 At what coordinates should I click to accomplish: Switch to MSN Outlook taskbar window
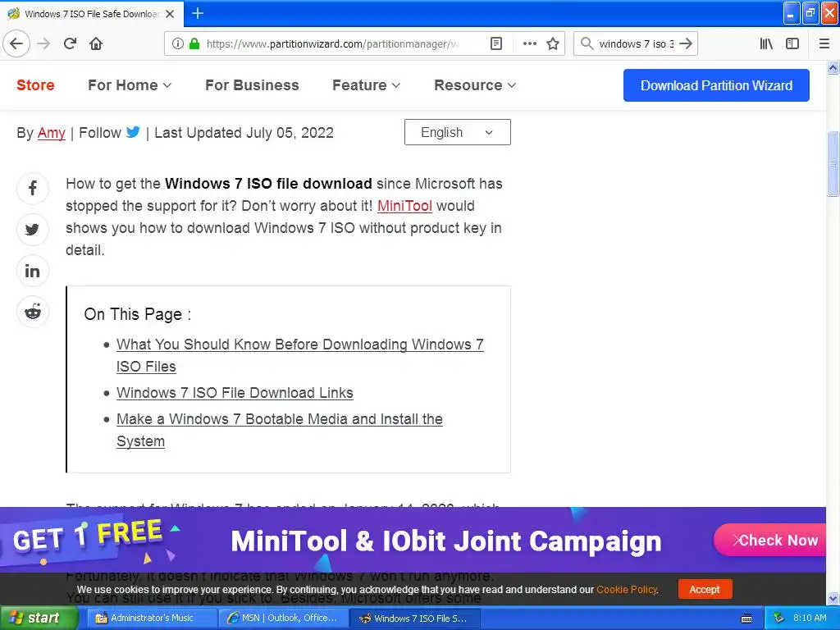284,619
